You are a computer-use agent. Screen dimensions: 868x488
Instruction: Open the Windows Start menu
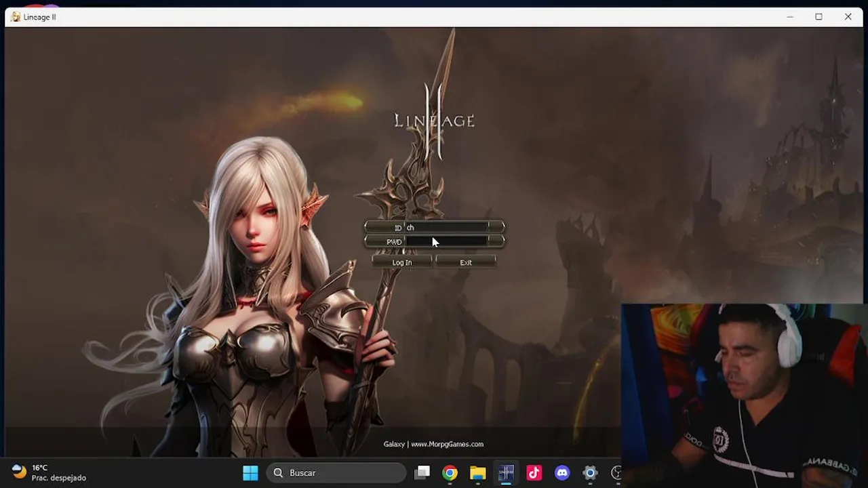point(250,472)
